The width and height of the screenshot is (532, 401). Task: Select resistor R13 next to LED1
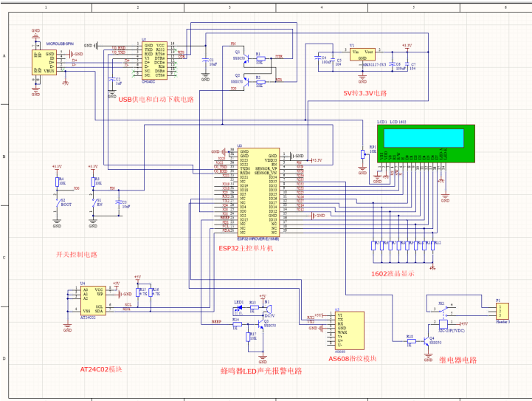click(254, 307)
